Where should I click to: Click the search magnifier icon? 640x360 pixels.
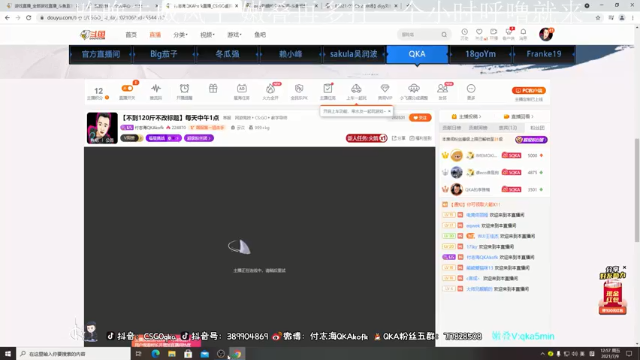[444, 35]
